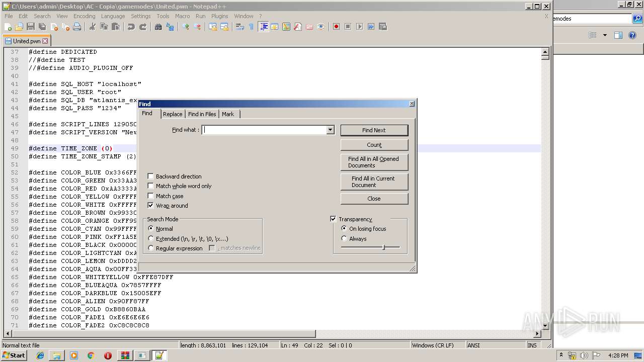644x362 pixels.
Task: Click the horizontal scrollbar thumb
Action: coord(164,334)
